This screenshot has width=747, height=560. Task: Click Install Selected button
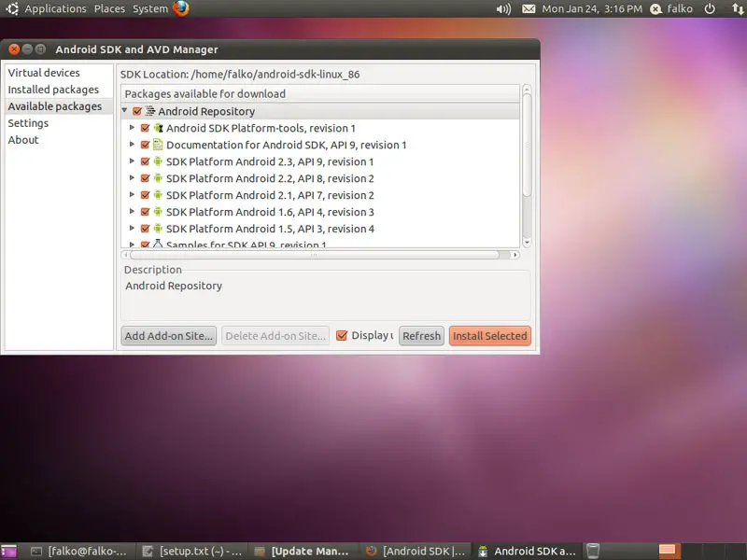point(489,336)
